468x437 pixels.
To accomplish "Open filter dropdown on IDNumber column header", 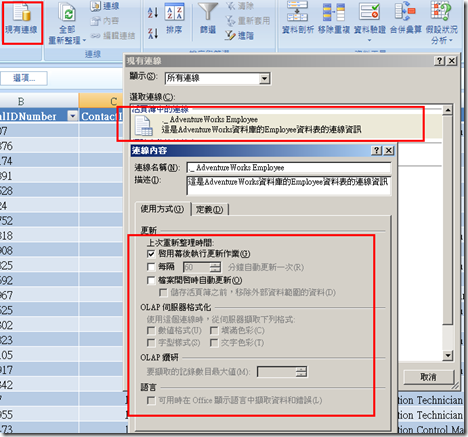I will 72,116.
